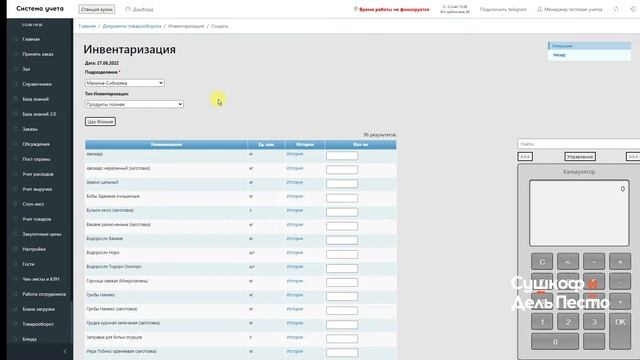Click the quantity field for Авокадо
Image resolution: width=640 pixels, height=360 pixels.
point(342,156)
